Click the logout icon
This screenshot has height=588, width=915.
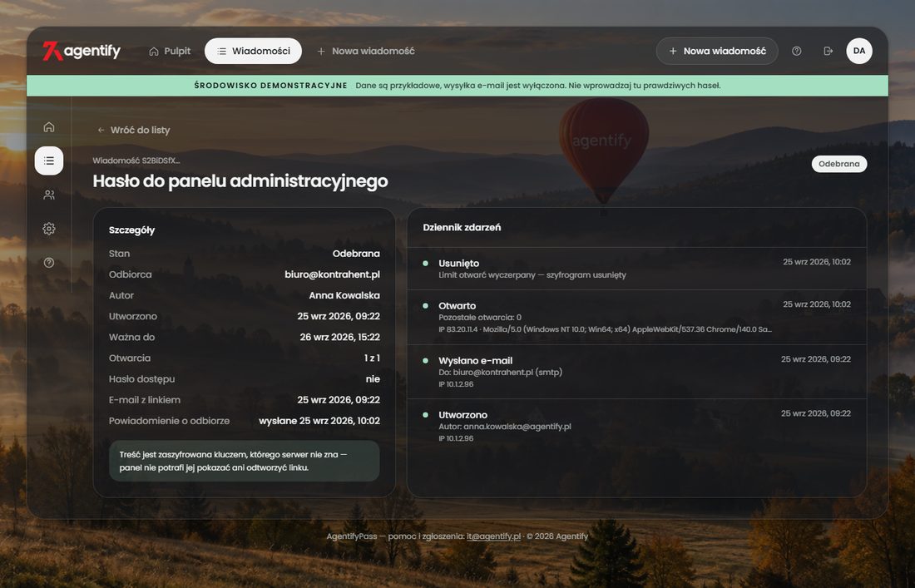[828, 52]
